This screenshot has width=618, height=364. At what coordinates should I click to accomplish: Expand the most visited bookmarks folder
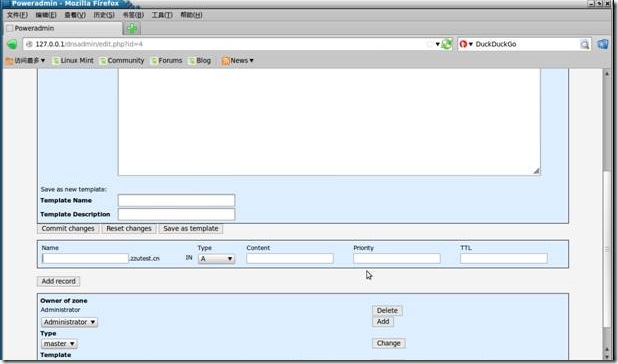(x=25, y=61)
